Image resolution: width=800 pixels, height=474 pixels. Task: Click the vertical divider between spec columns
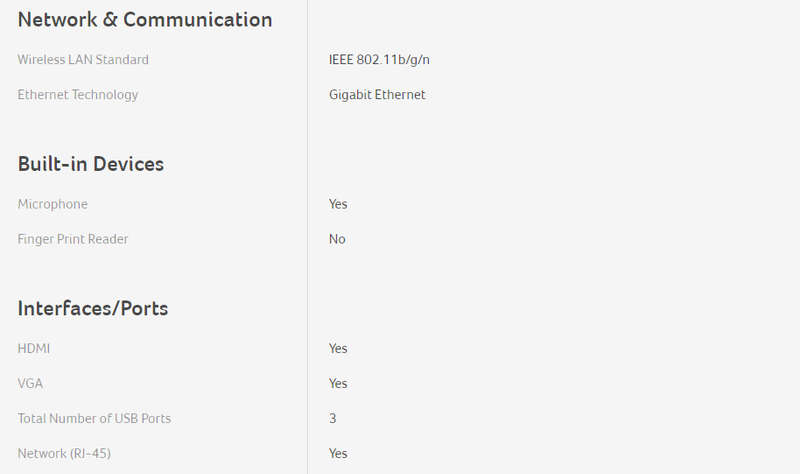tap(308, 237)
